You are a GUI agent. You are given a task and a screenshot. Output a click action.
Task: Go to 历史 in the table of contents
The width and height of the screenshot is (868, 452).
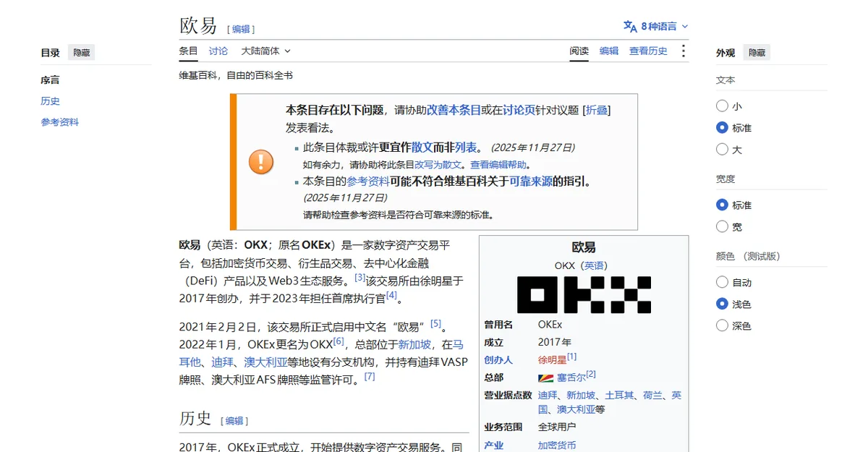pos(50,101)
